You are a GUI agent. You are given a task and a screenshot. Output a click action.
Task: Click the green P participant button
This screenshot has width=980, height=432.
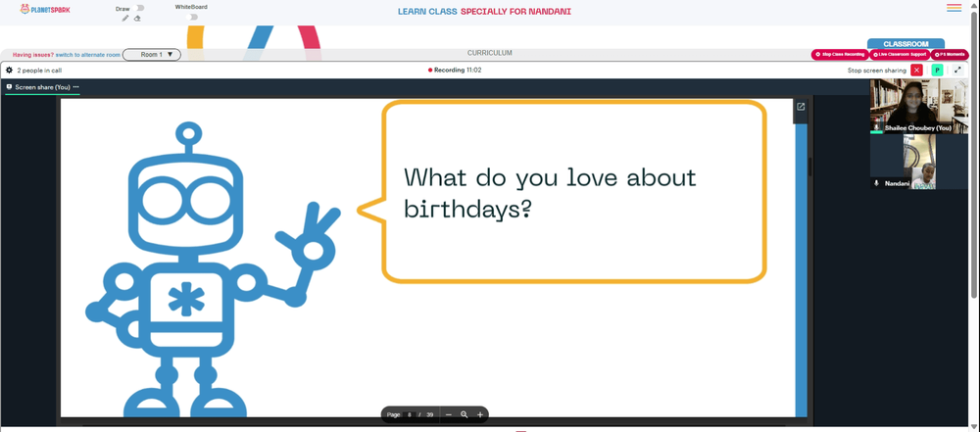pyautogui.click(x=937, y=70)
